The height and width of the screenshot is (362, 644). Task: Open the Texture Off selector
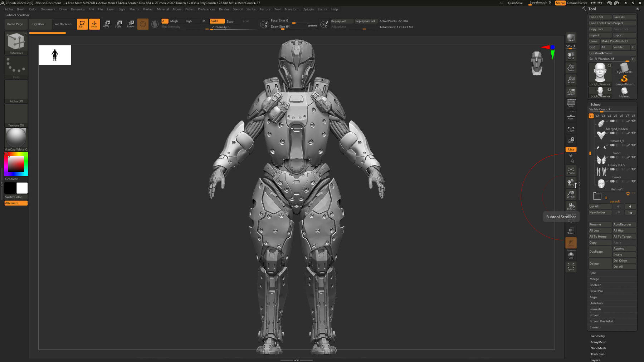tap(16, 116)
